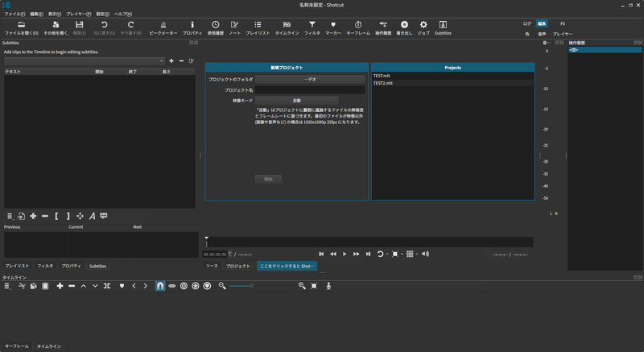
Task: Open the Subtitles panel hamburger menu
Action: pos(10,216)
